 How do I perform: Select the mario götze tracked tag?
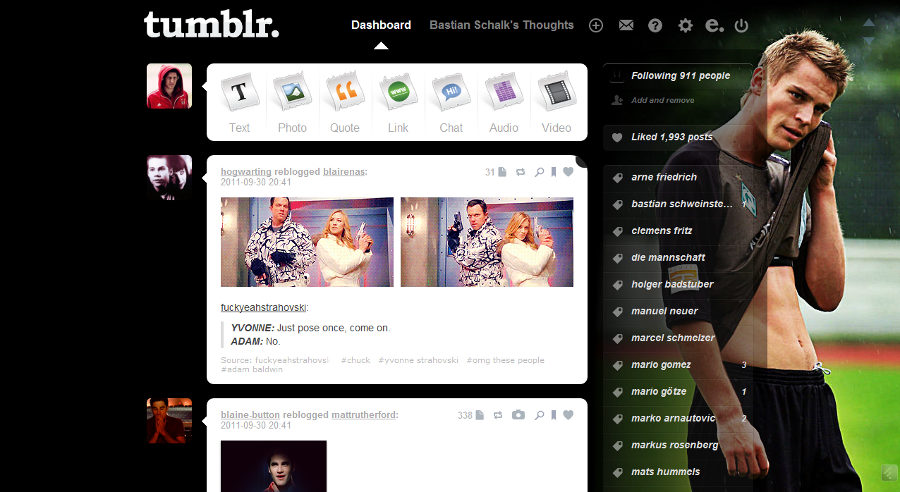(659, 392)
